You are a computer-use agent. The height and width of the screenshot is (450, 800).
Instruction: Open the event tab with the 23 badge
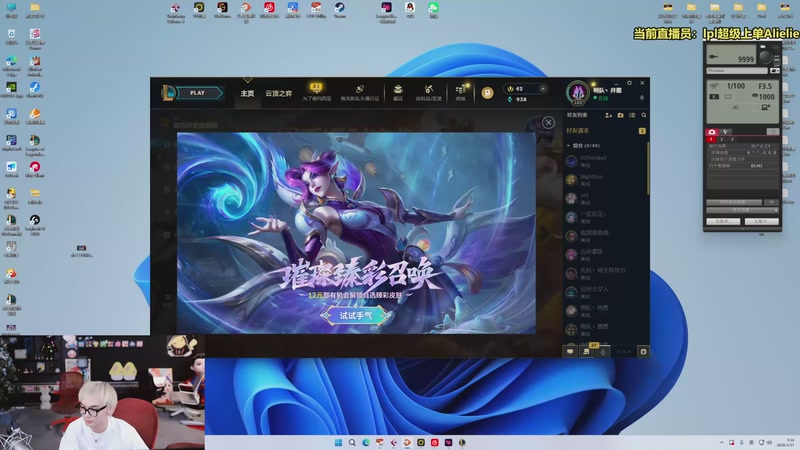tap(316, 92)
